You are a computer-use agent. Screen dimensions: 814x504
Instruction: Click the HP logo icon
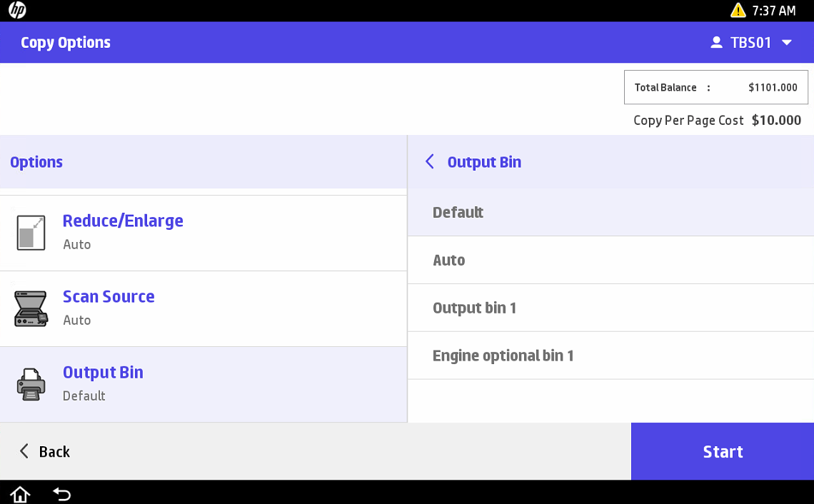click(17, 11)
